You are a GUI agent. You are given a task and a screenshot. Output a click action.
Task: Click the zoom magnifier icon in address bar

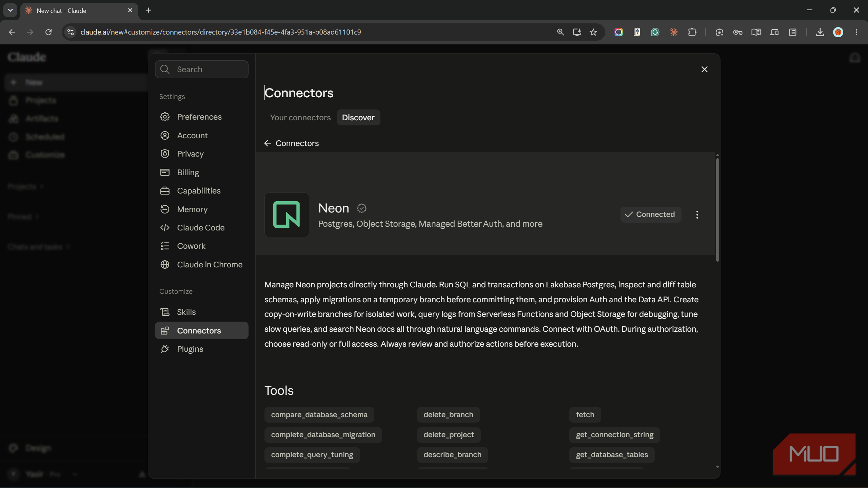coord(560,32)
